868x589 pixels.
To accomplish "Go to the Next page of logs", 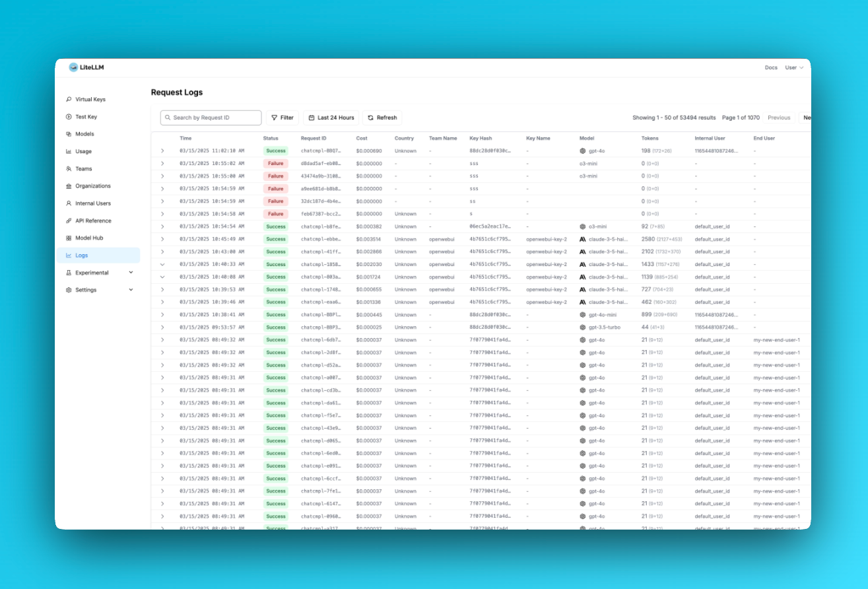I will [807, 118].
